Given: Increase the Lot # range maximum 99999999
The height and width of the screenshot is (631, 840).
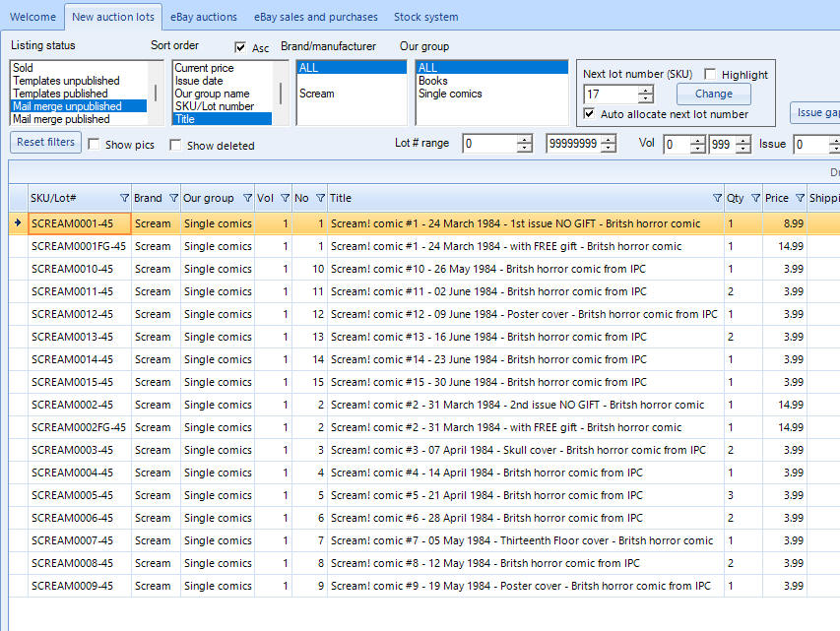Looking at the screenshot, I should pyautogui.click(x=608, y=139).
